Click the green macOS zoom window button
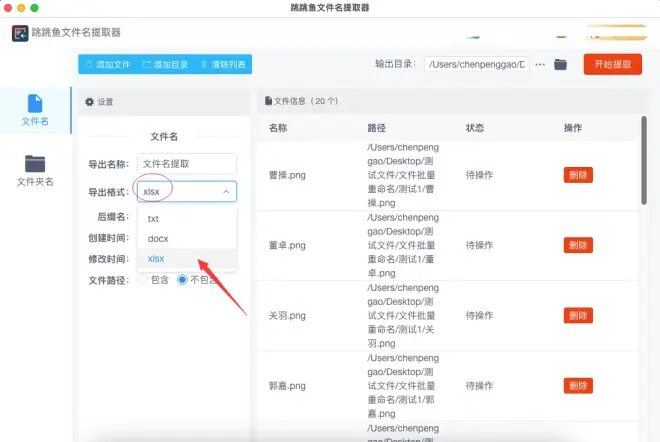The image size is (660, 442). click(x=35, y=8)
